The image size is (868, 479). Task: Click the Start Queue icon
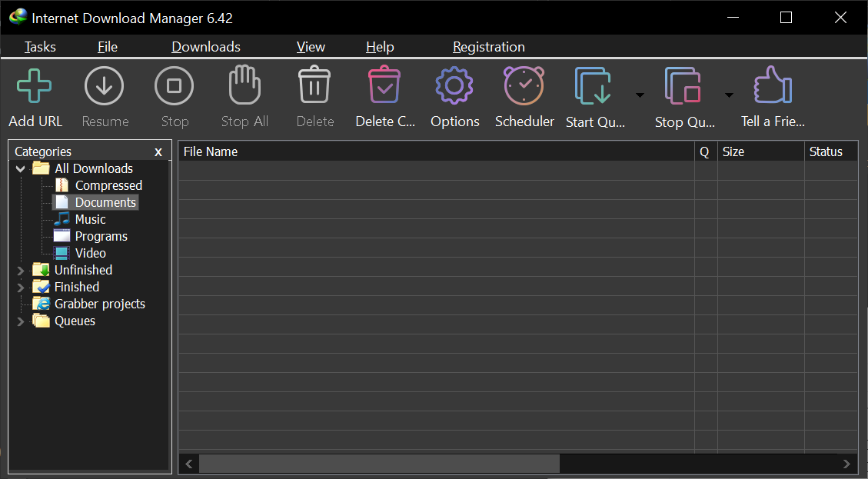593,86
